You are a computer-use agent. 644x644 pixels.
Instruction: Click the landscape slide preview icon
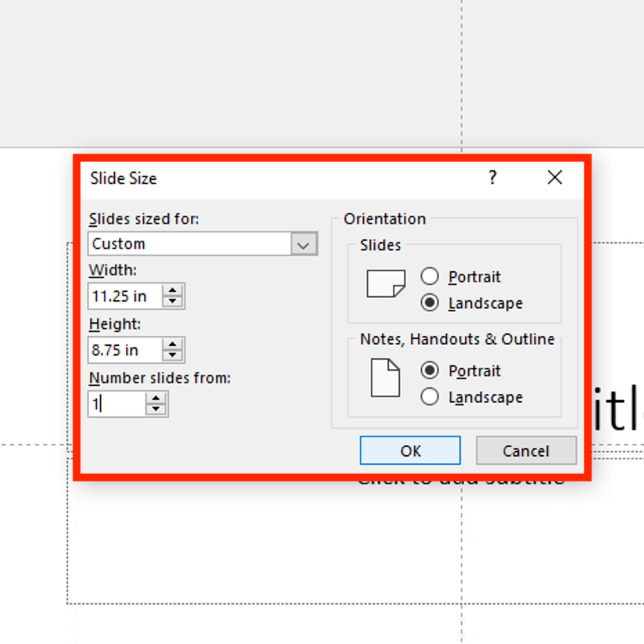point(385,283)
